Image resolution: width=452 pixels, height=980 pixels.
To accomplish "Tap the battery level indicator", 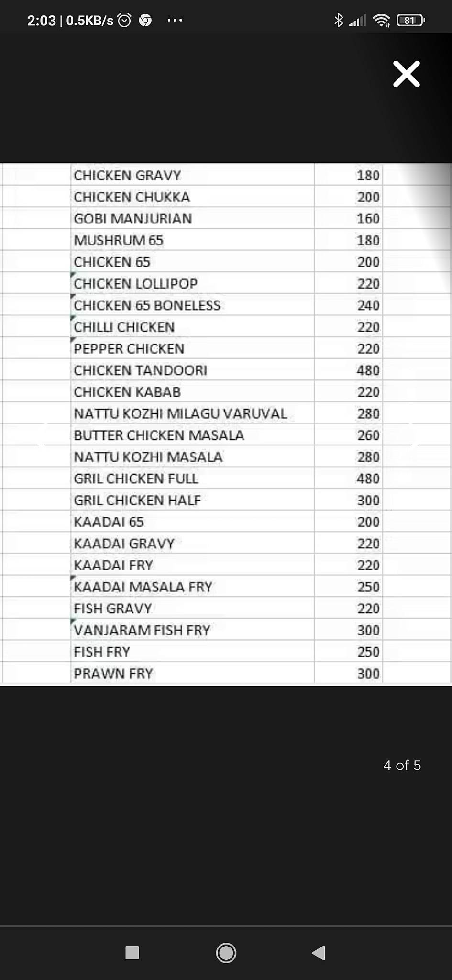I will pyautogui.click(x=410, y=20).
